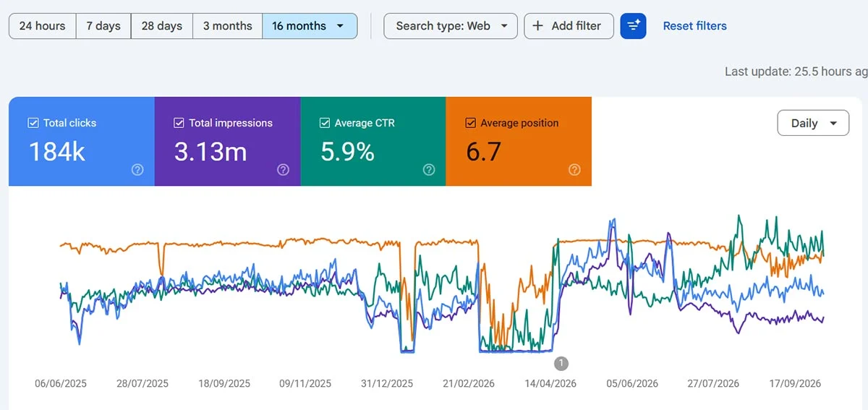Choose the 3 months date range
Screen dimensions: 868x410
coord(227,26)
